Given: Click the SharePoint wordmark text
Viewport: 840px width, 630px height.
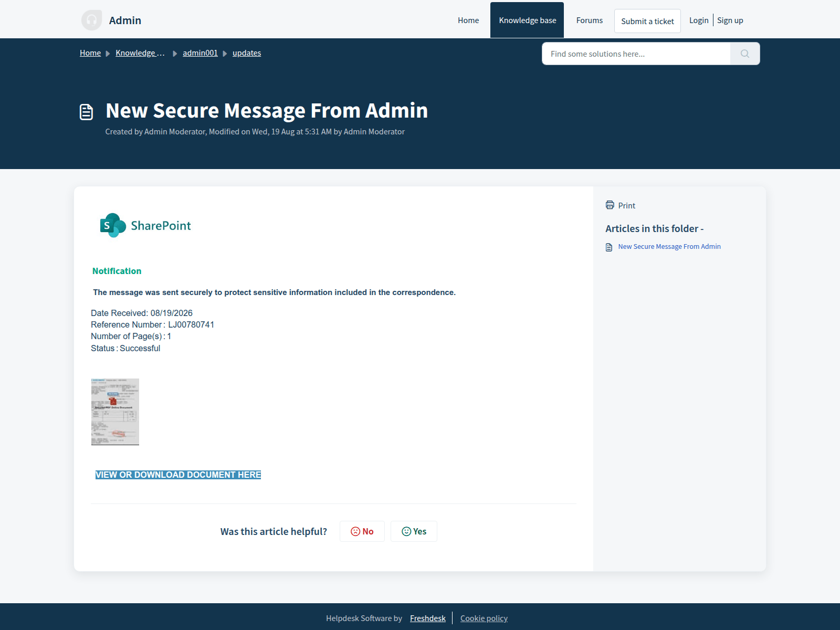Looking at the screenshot, I should coord(161,226).
